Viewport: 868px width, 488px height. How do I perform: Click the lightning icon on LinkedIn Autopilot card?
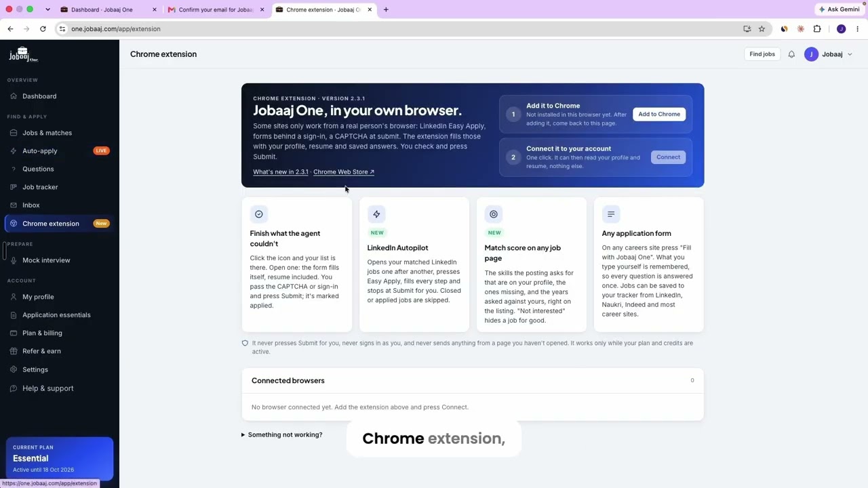(x=376, y=214)
